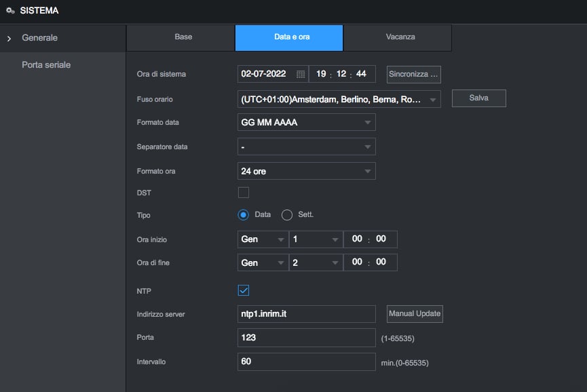Image resolution: width=587 pixels, height=392 pixels.
Task: Click the Indirizzo server input field
Action: click(x=306, y=314)
